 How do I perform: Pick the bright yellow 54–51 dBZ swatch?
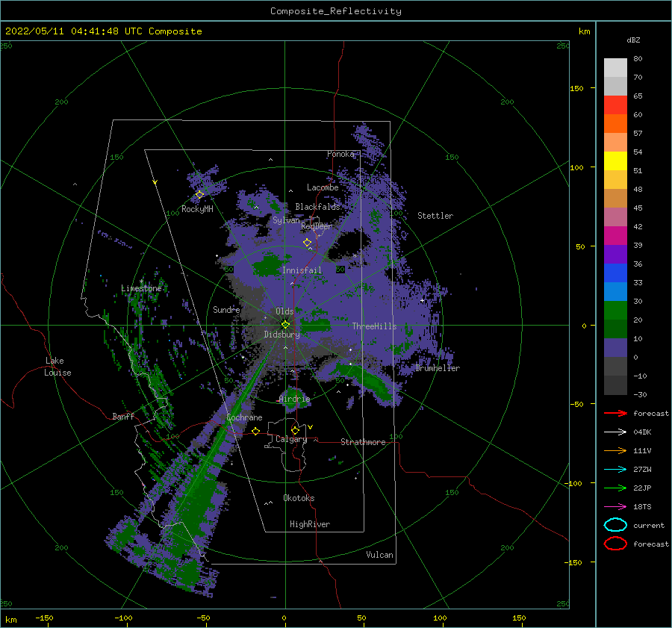615,161
